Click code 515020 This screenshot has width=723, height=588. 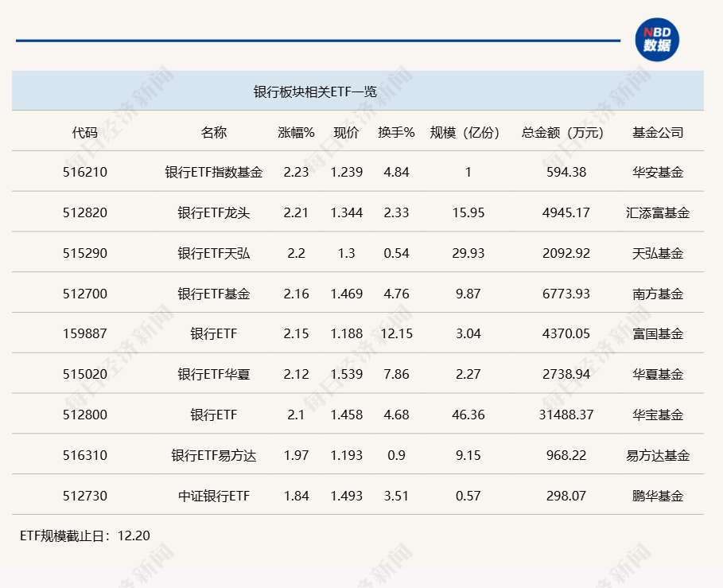(x=85, y=374)
